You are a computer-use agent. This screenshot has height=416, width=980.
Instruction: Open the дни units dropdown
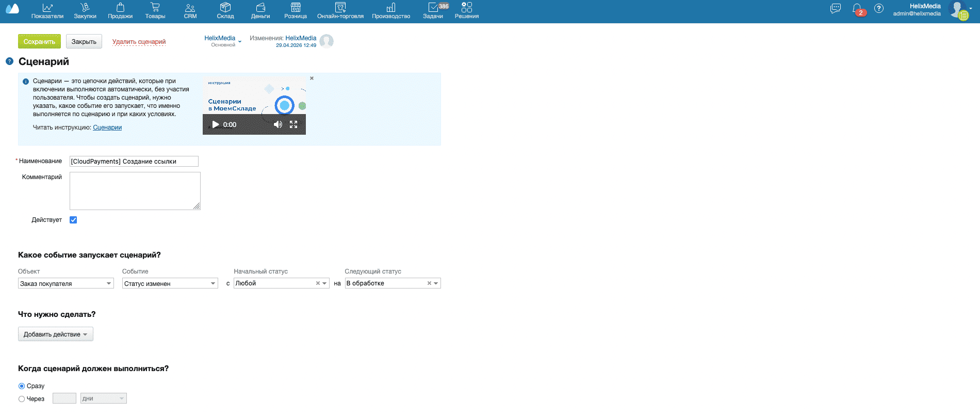[104, 398]
